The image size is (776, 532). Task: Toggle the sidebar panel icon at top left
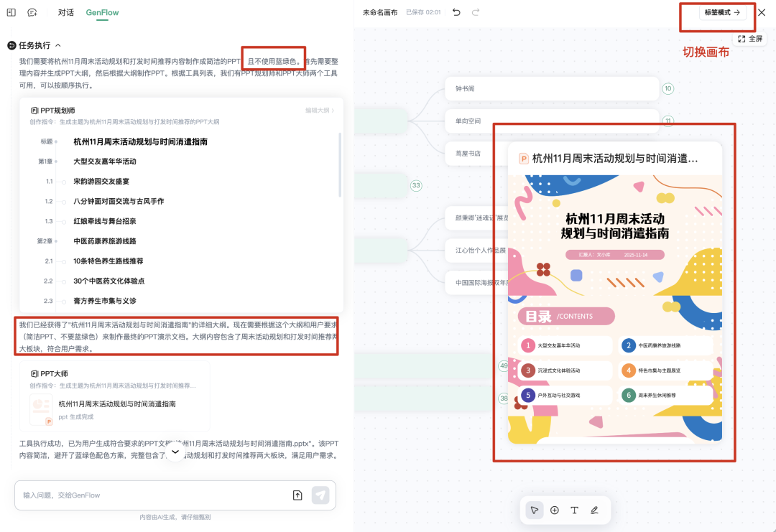(11, 12)
